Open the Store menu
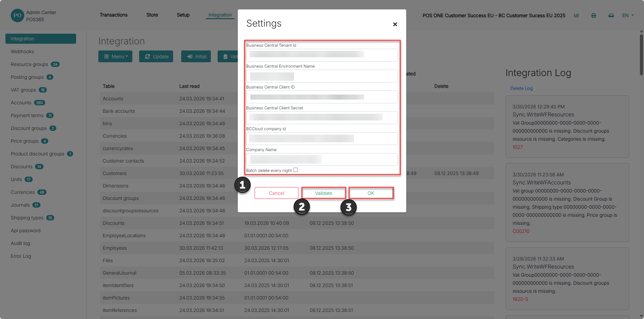This screenshot has width=644, height=319. point(152,15)
